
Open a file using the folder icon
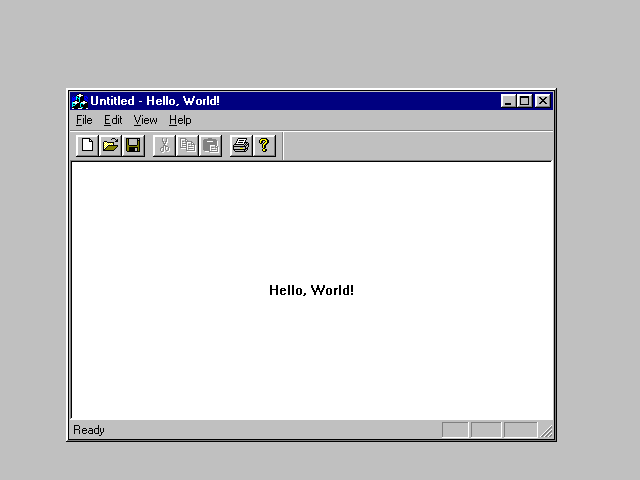(110, 146)
